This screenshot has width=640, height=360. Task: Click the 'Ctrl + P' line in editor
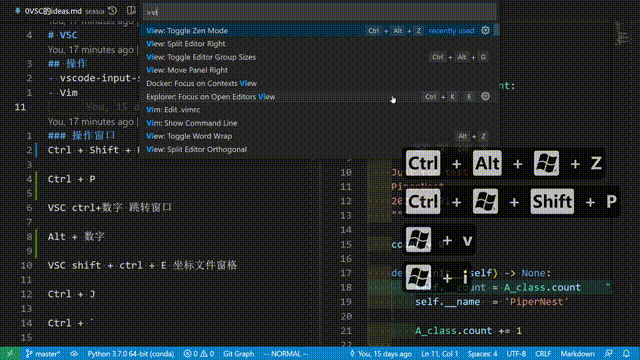point(71,179)
